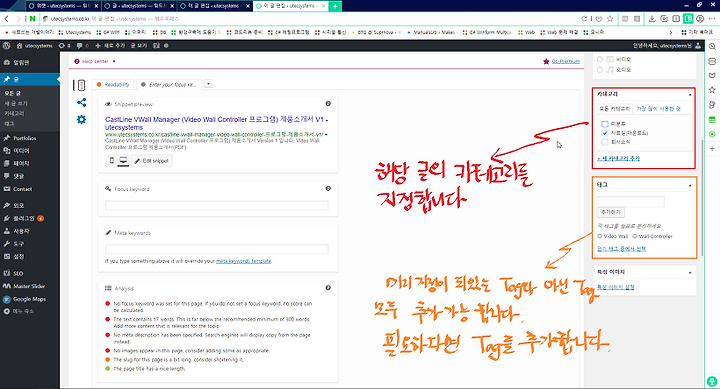The width and height of the screenshot is (720, 389).
Task: Click '글 보기' in the admin bar
Action: [x=139, y=46]
